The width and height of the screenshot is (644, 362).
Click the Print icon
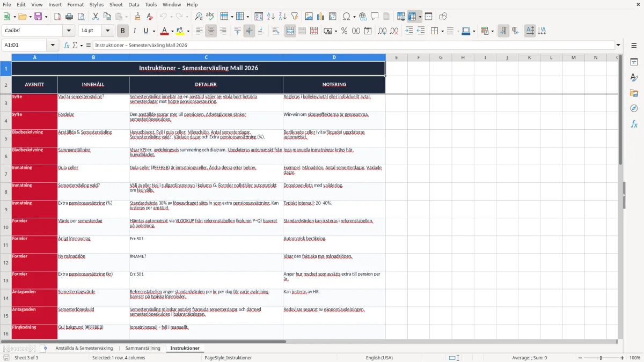tap(69, 17)
